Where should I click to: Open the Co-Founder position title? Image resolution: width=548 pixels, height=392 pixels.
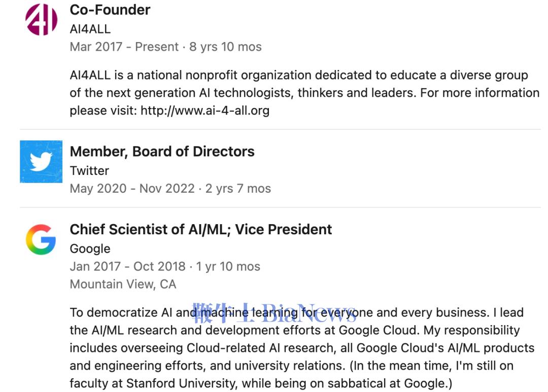[110, 10]
